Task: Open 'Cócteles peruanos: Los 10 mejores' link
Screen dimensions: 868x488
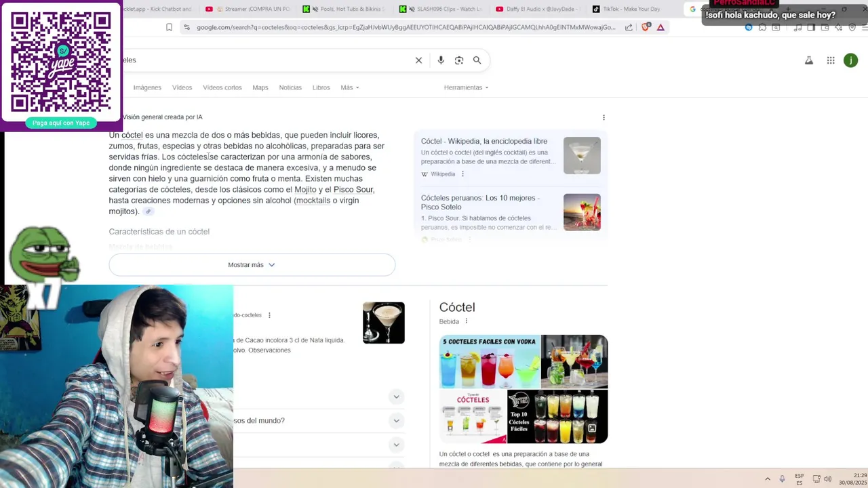Action: click(481, 202)
